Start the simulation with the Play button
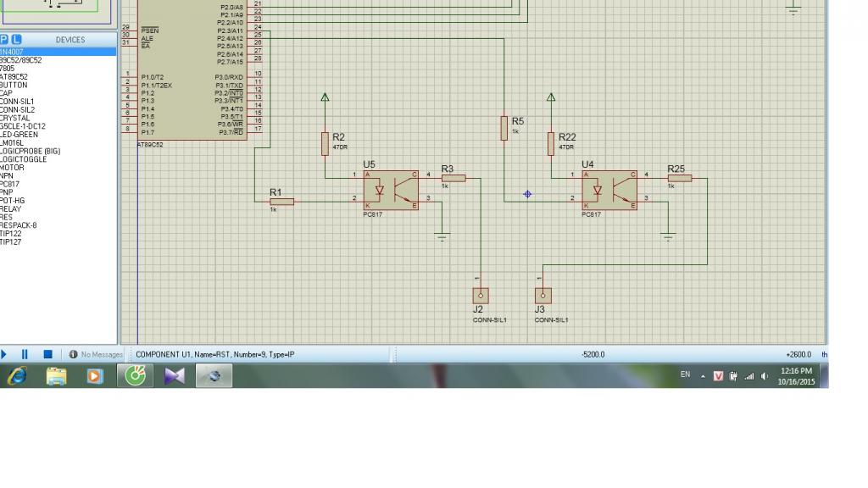Screen dimensions: 868x488 point(5,354)
